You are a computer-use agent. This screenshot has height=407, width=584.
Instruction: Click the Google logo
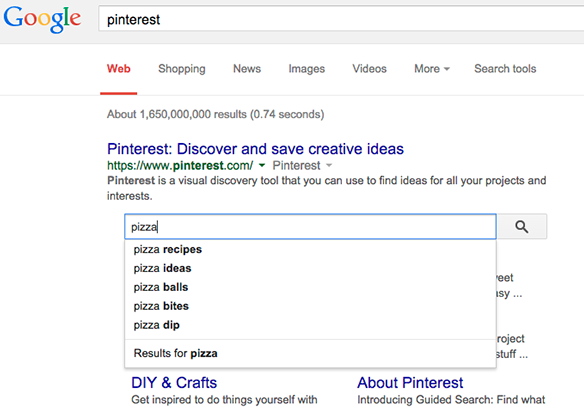[x=42, y=19]
